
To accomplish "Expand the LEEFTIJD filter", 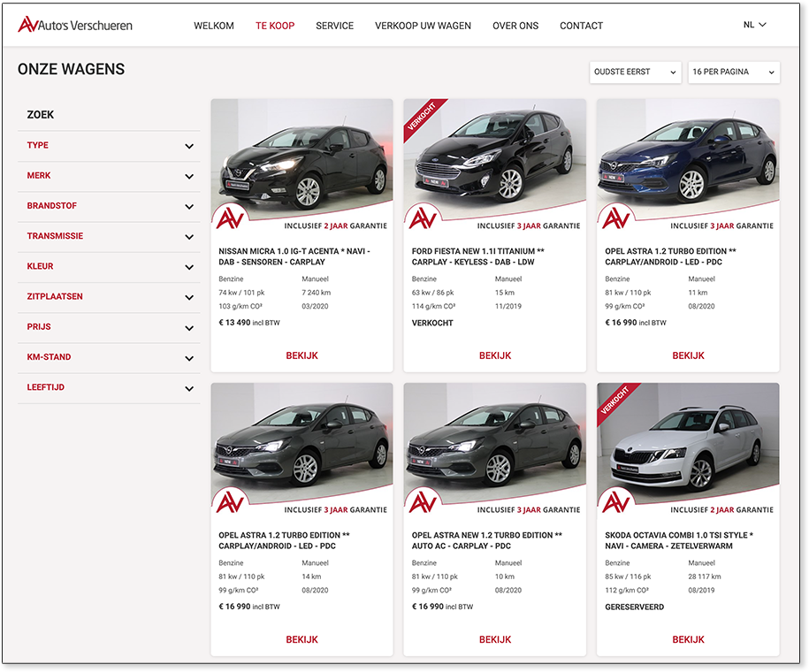I will coord(109,388).
